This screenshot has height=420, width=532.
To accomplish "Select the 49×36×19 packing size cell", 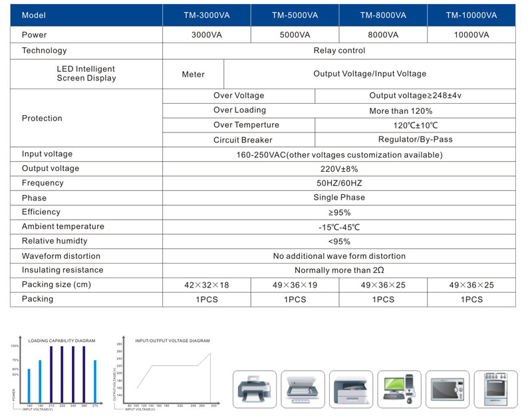I will point(295,285).
